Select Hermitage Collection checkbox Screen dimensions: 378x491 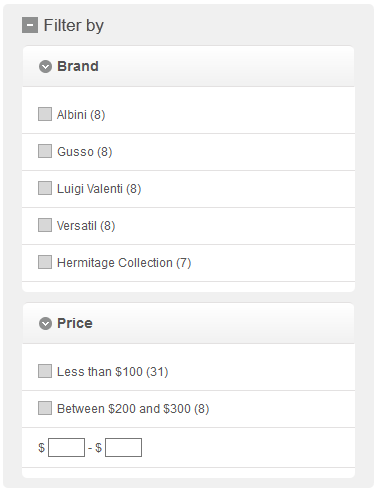[x=45, y=262]
